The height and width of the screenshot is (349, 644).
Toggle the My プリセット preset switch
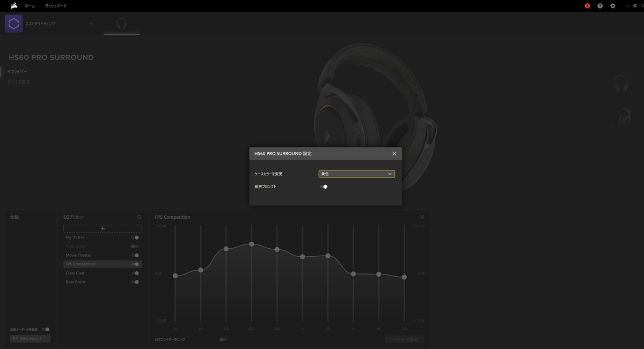coord(135,237)
